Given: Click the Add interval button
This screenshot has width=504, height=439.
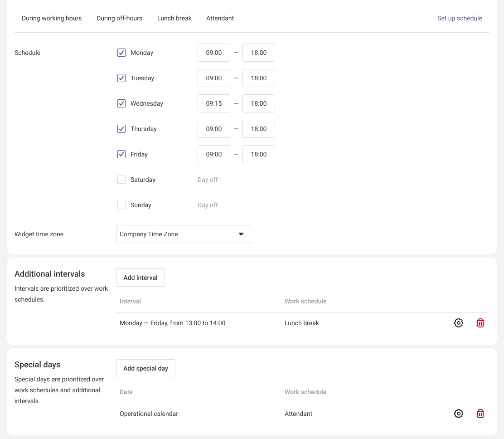Looking at the screenshot, I should [141, 278].
